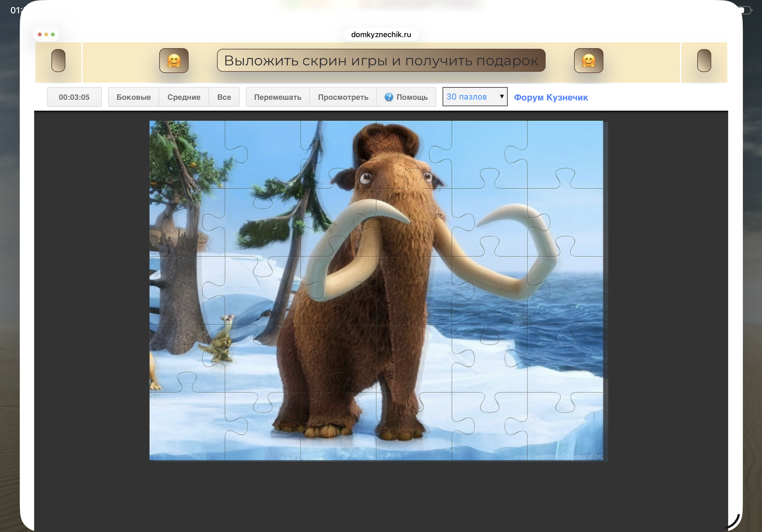
Task: Show only Средние middle pieces
Action: tap(183, 97)
